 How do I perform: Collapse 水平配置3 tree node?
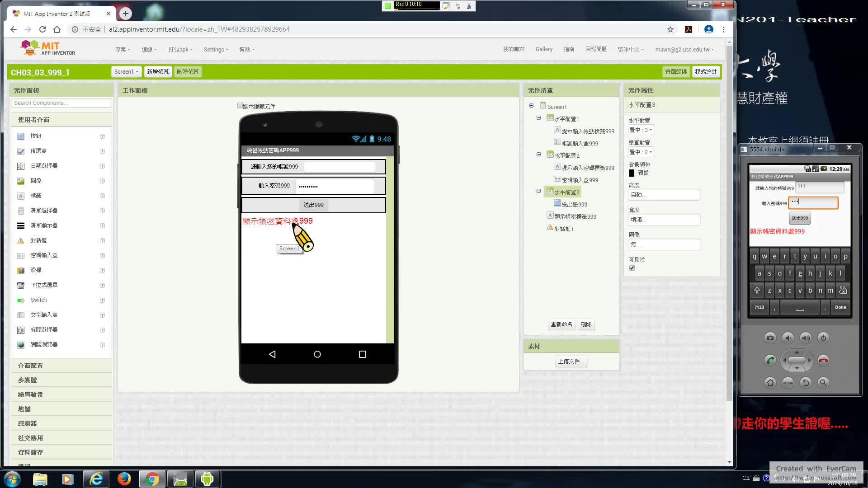click(x=538, y=191)
